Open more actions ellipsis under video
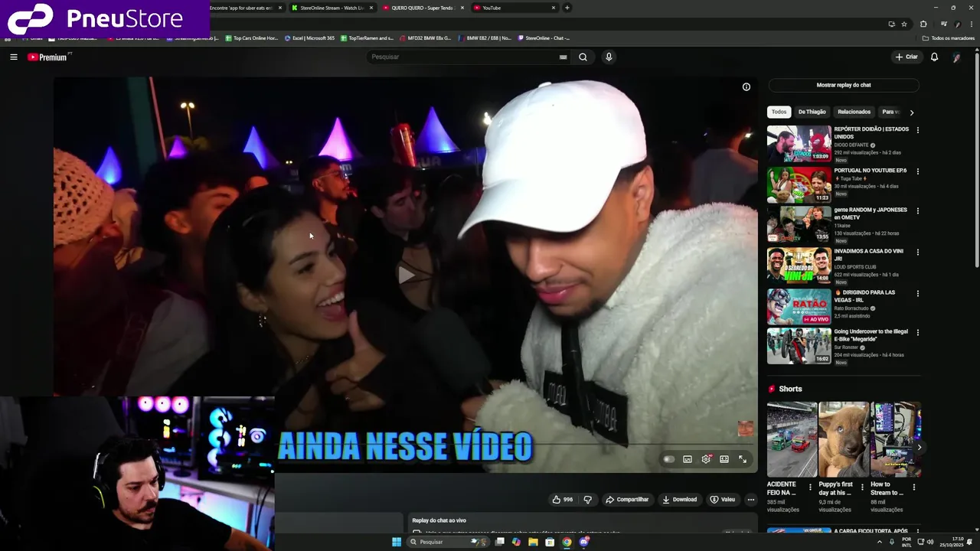 pos(751,499)
